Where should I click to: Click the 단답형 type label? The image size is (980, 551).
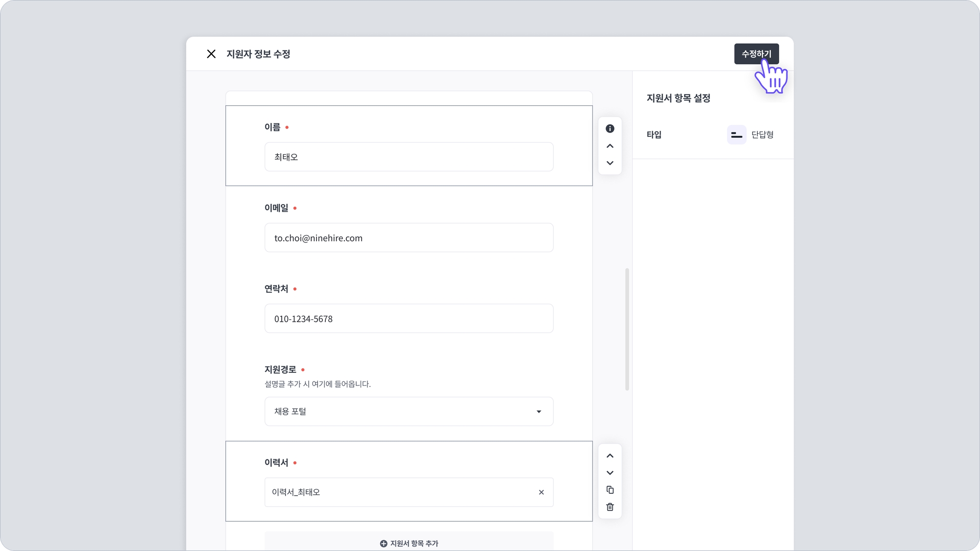pos(762,135)
